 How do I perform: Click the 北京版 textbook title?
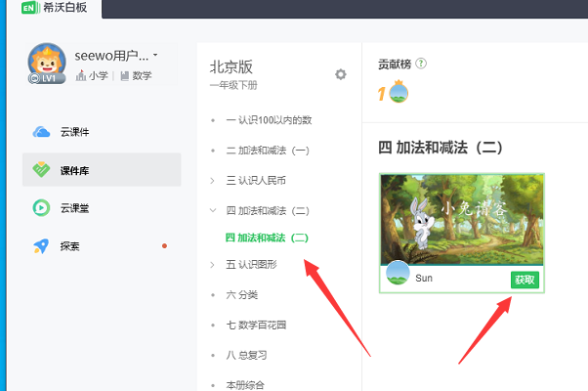point(231,66)
